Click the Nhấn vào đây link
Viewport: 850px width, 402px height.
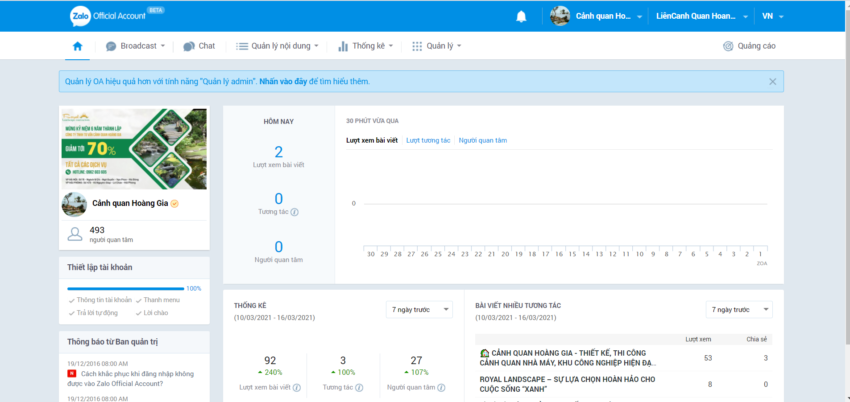284,81
